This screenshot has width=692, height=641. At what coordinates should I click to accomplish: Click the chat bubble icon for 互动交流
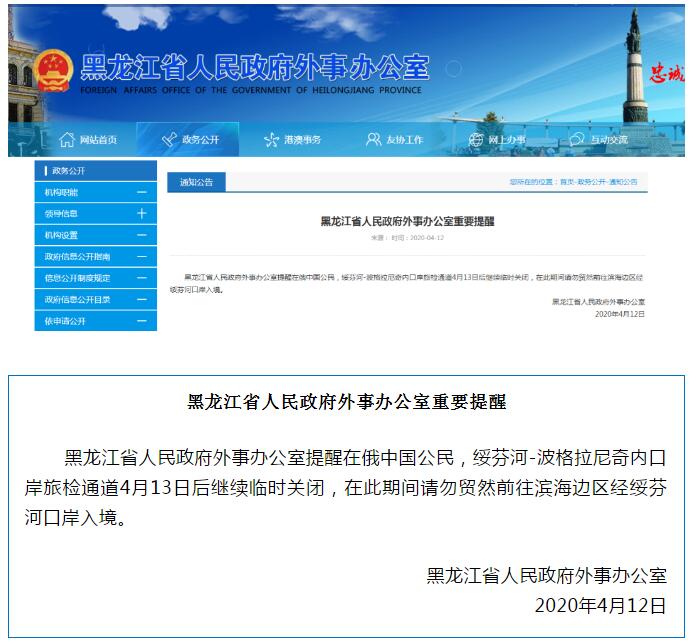(577, 139)
